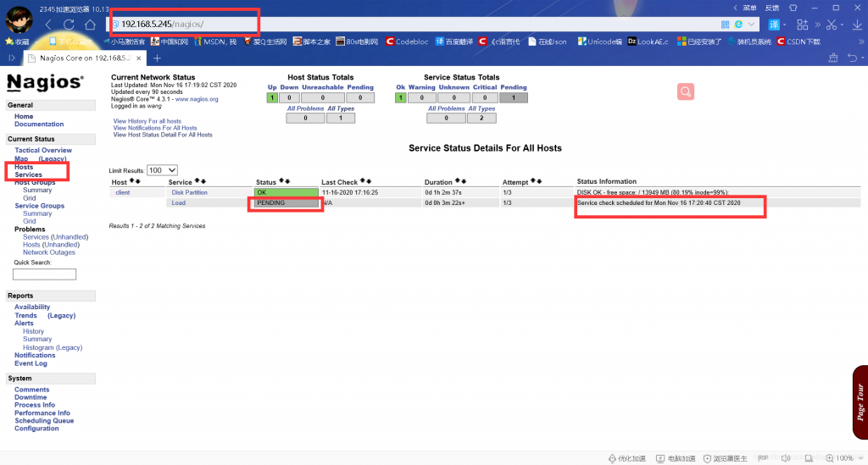
Task: Expand the address bar dropdown arrow
Action: [751, 25]
